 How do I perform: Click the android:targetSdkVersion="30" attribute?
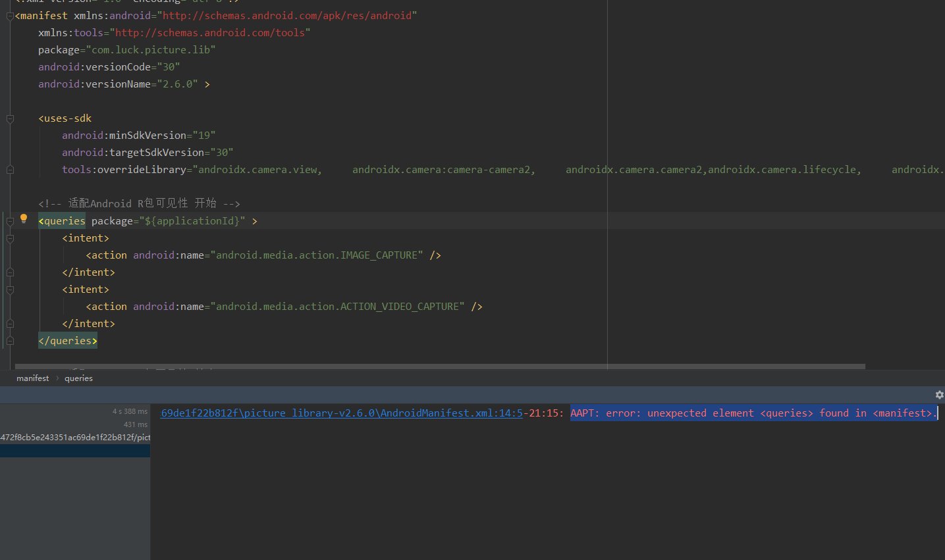tap(148, 153)
